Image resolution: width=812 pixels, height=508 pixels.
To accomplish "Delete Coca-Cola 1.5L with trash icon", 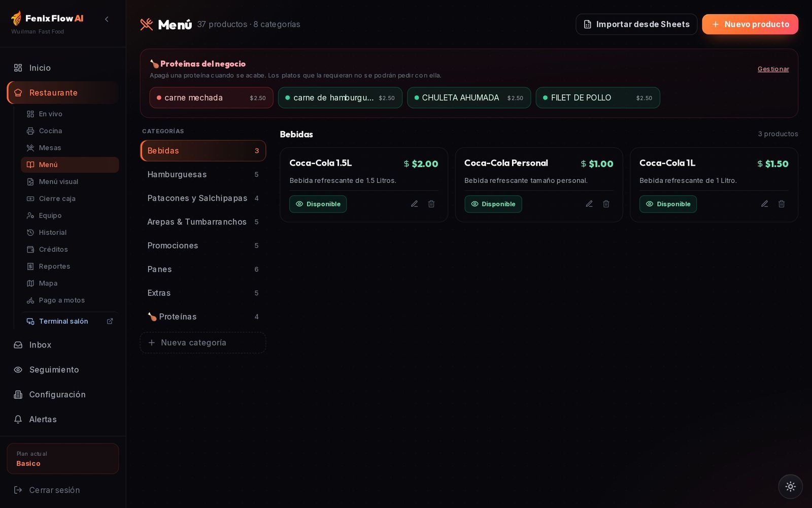I will (x=431, y=204).
